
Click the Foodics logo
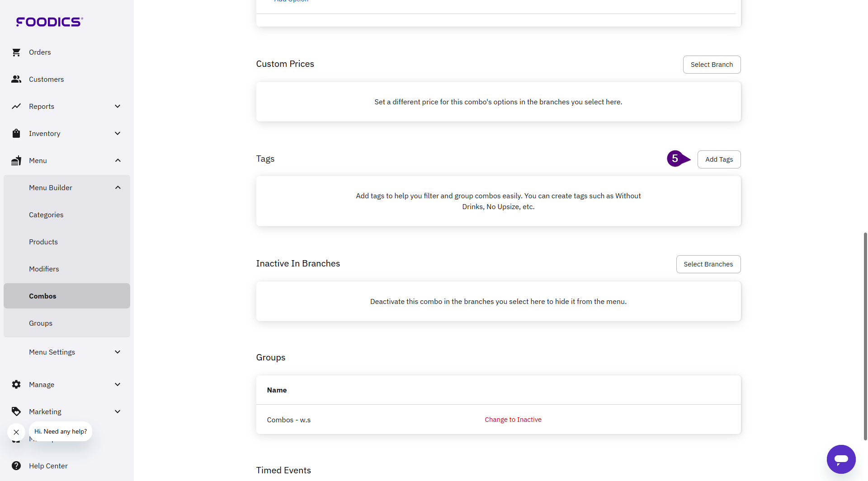click(49, 22)
